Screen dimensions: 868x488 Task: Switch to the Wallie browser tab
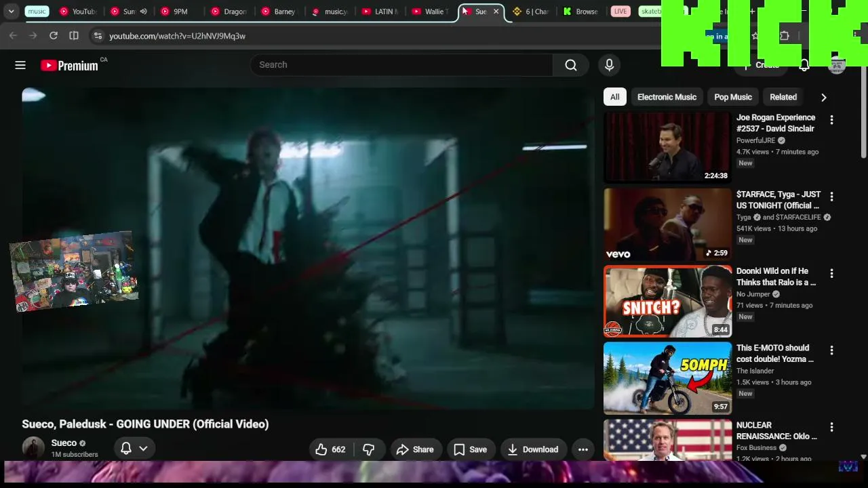tap(429, 12)
